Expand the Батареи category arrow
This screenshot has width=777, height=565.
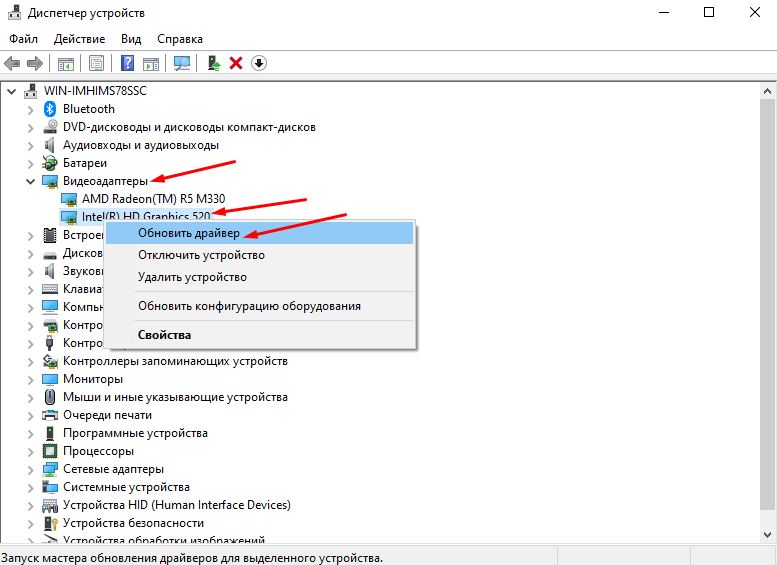(30, 164)
